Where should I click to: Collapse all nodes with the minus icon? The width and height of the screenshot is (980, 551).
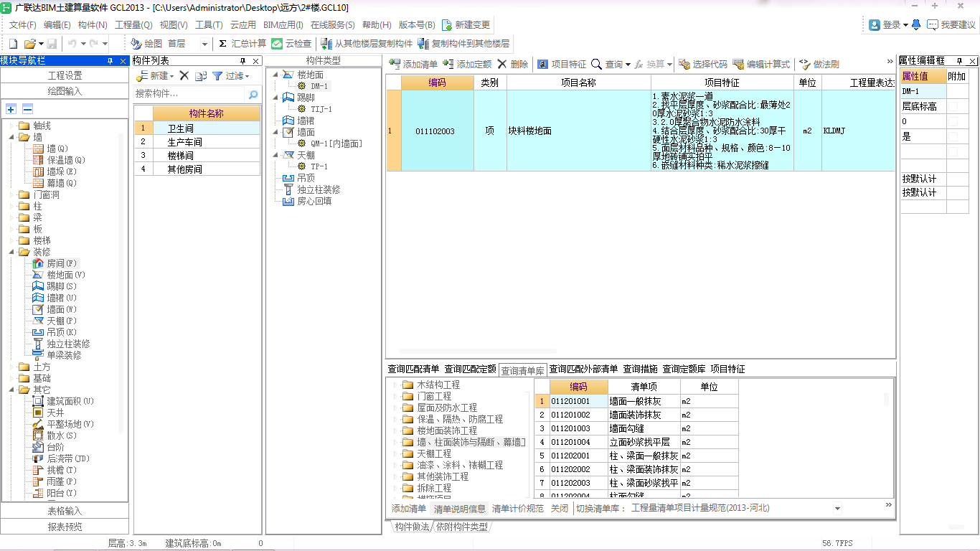coord(27,109)
